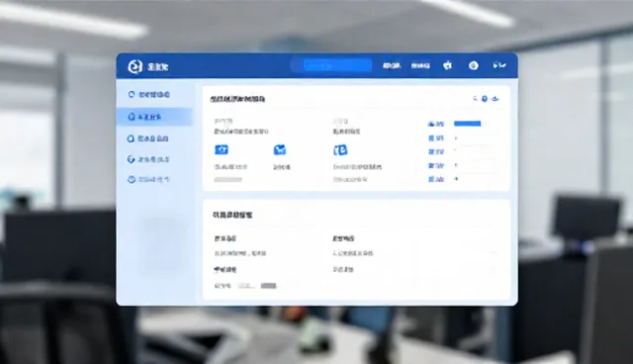This screenshot has height=364, width=633.
Task: Open the first blue tile icon in the top card
Action: pos(222,150)
